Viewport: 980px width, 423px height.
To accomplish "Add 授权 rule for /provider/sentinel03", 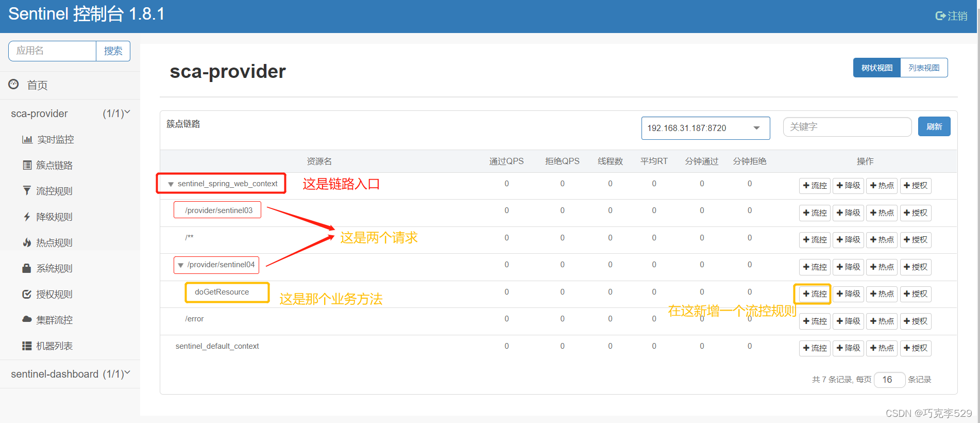I will [916, 213].
